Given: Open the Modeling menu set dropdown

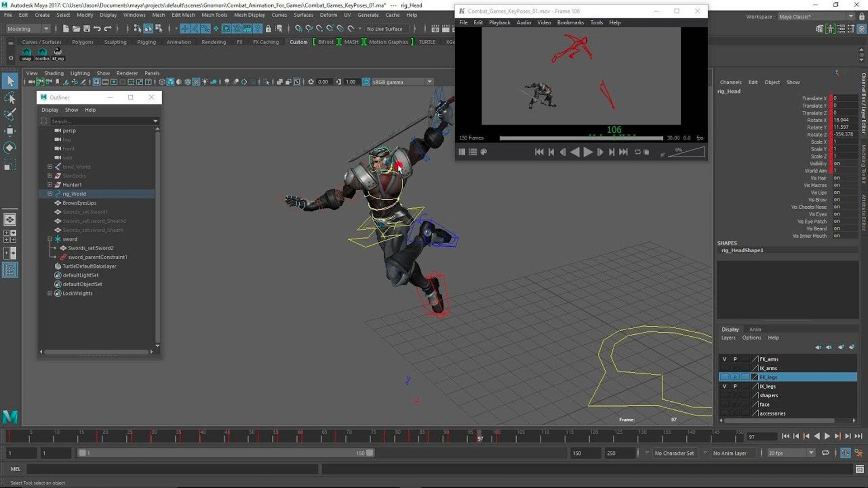Looking at the screenshot, I should click(x=46, y=28).
